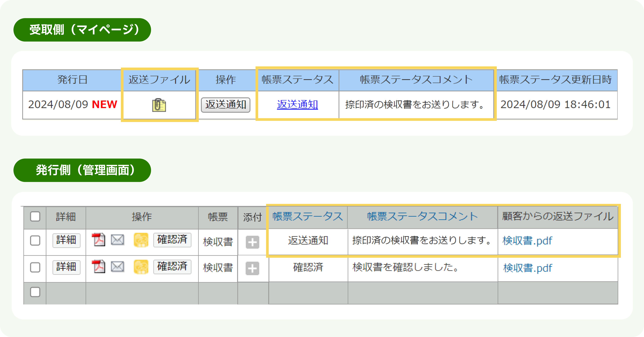Viewport: 644px width, 337px height.
Task: Open the blue 返送通知 status link
Action: [297, 104]
